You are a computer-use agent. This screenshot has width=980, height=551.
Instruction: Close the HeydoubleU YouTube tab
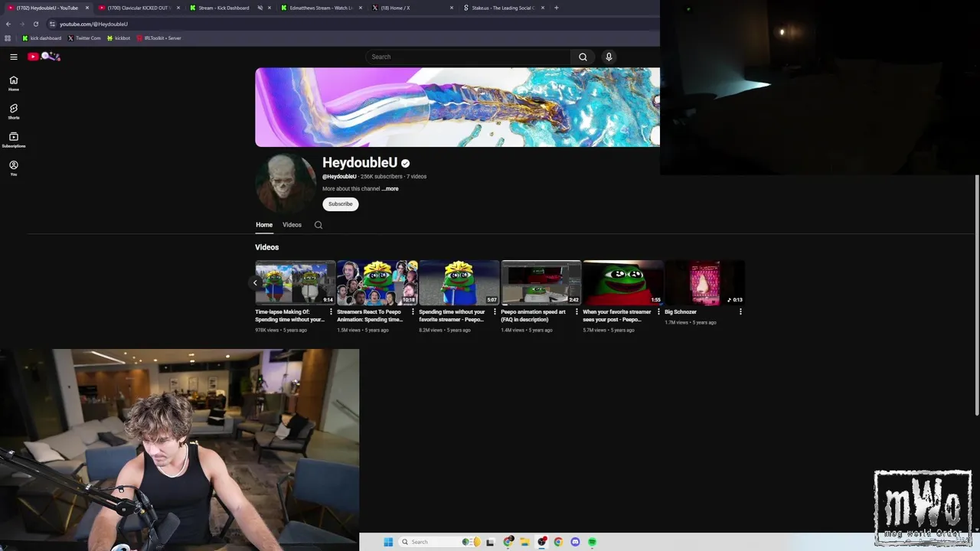click(87, 8)
